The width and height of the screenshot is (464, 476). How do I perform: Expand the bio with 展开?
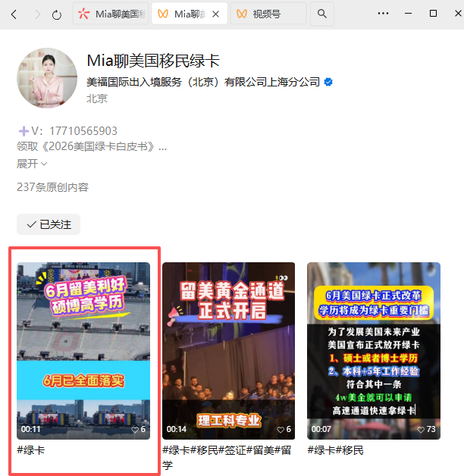coord(32,164)
